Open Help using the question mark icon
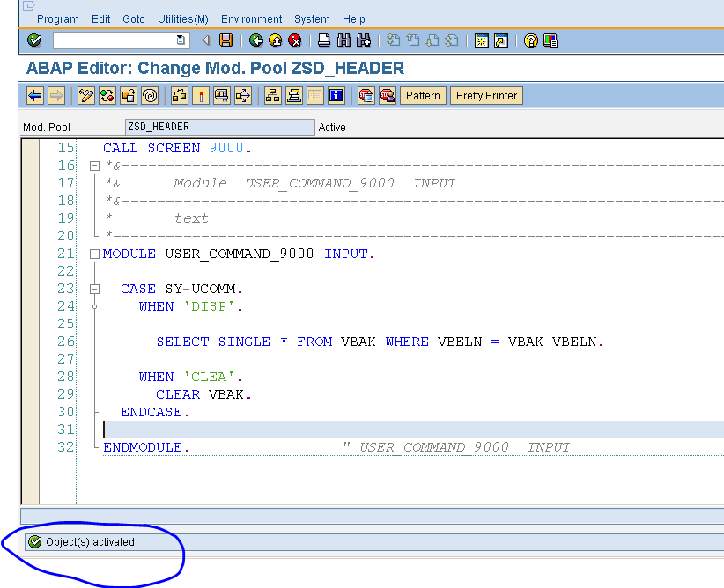Image resolution: width=724 pixels, height=588 pixels. (530, 40)
